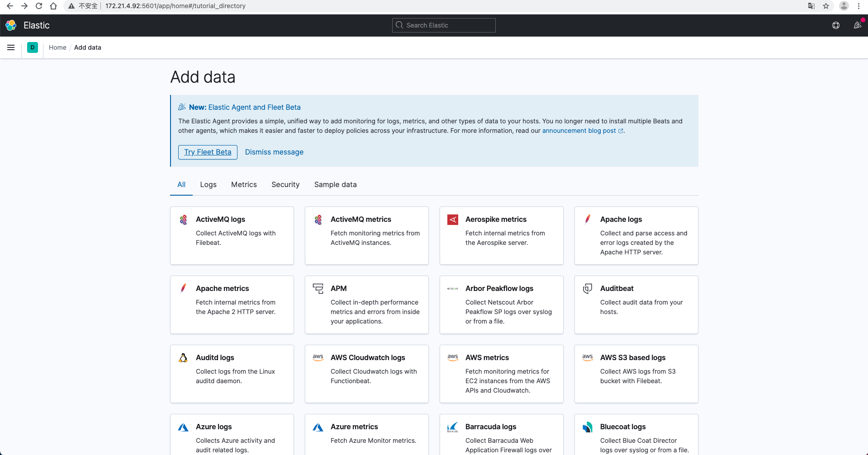The width and height of the screenshot is (868, 455).
Task: Click the red Aerospike metrics icon
Action: point(453,220)
